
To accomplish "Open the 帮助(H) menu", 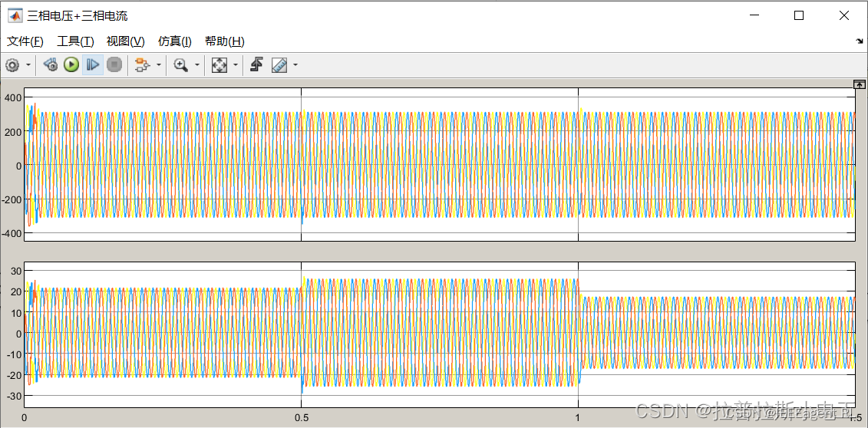I will (x=224, y=41).
